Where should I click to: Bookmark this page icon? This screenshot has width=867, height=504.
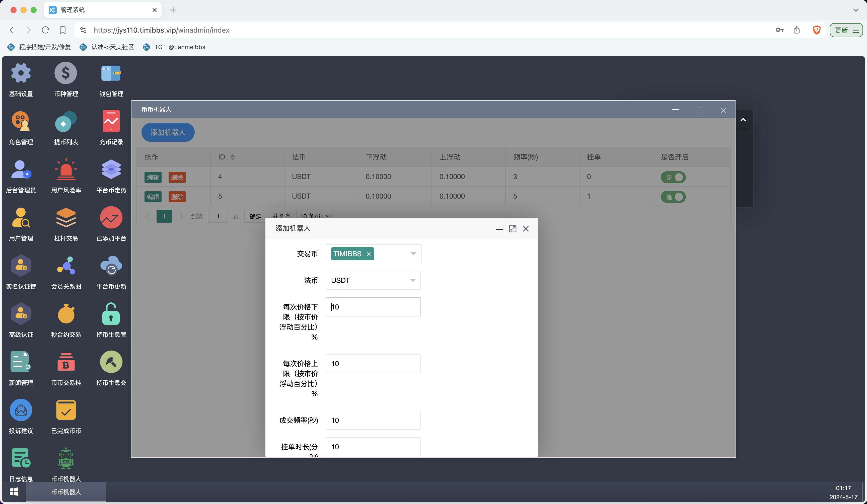coord(63,30)
